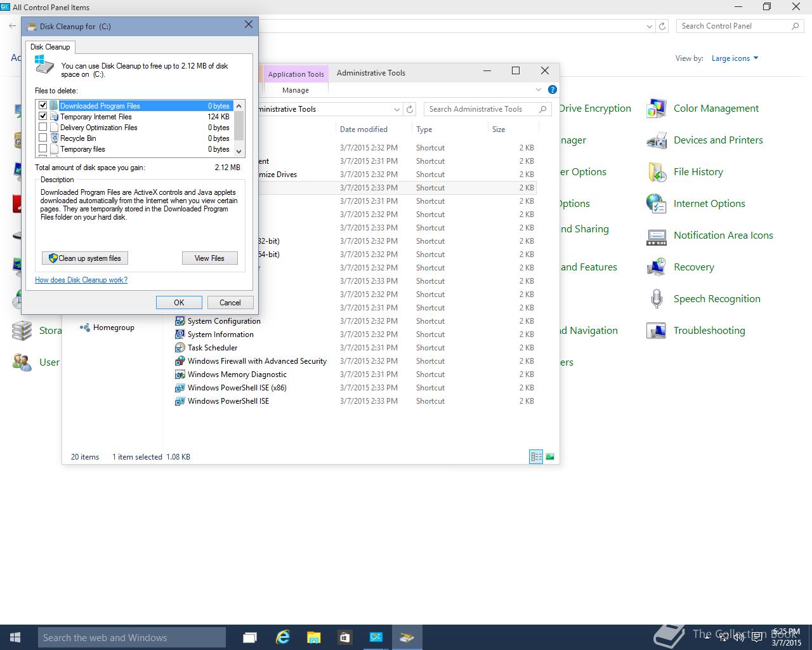Open How does Disk Cleanup work link
Image resolution: width=812 pixels, height=650 pixels.
[81, 280]
